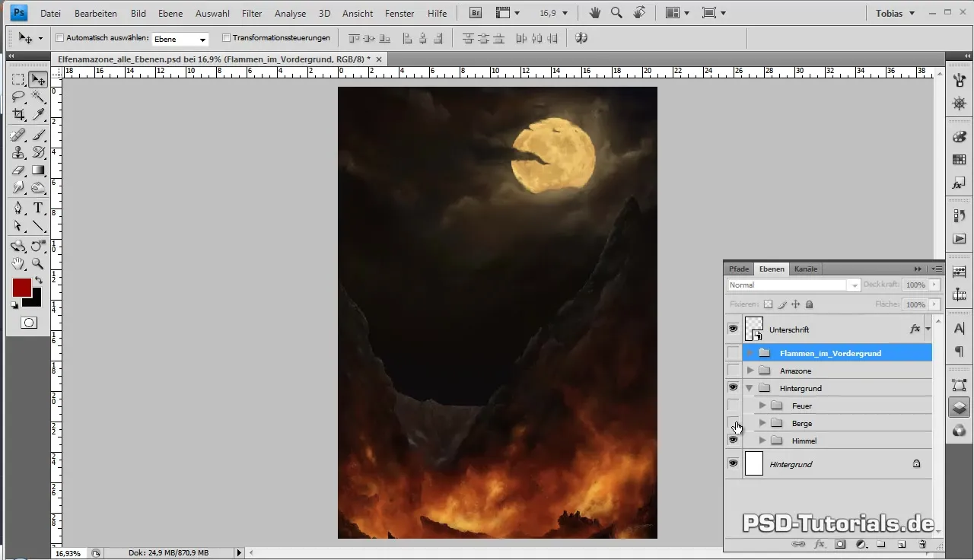Open the Datei menu

point(51,14)
